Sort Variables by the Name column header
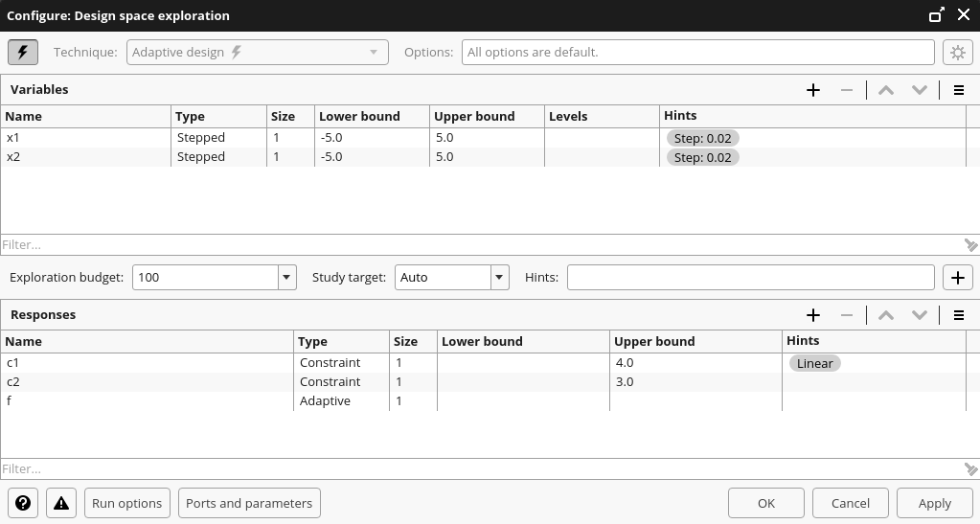The height and width of the screenshot is (524, 980). coord(86,116)
